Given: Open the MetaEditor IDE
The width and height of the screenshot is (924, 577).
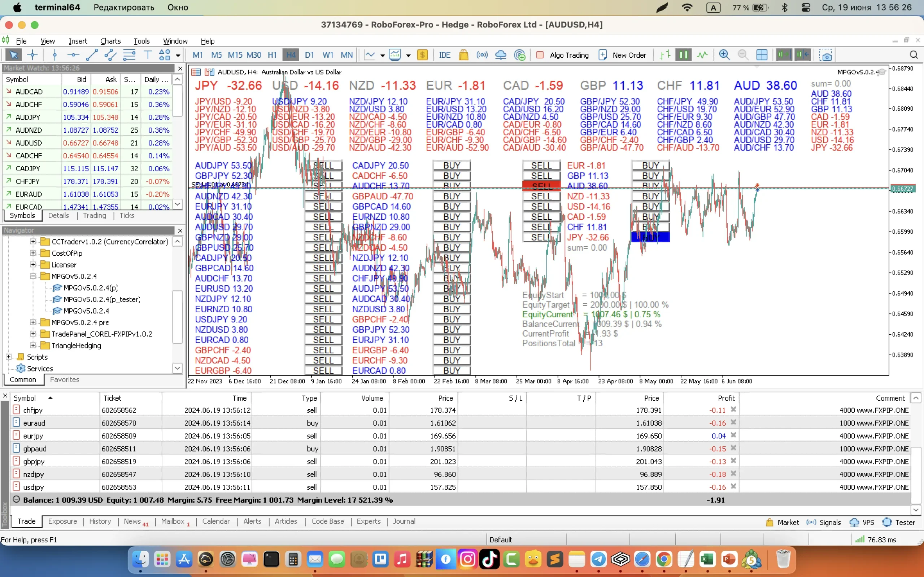Looking at the screenshot, I should point(444,55).
